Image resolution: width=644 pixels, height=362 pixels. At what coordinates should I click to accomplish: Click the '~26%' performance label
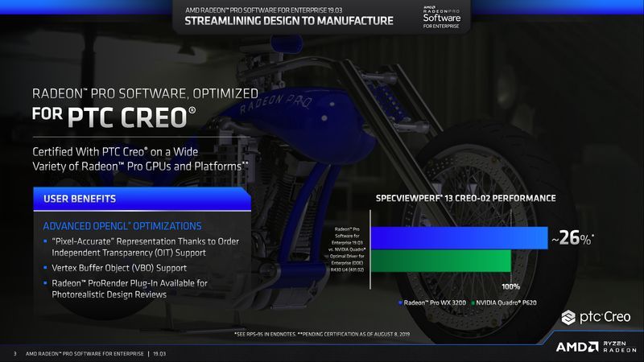[572, 237]
